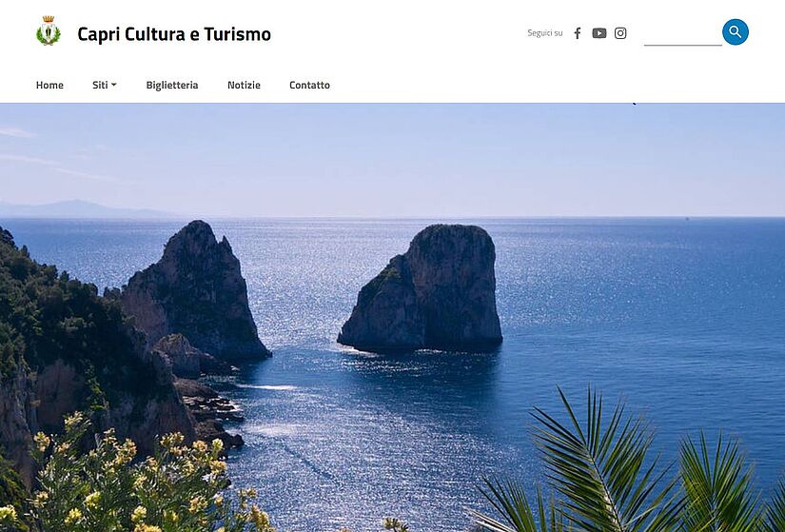
Task: Select the Contatto menu link
Action: coord(309,85)
